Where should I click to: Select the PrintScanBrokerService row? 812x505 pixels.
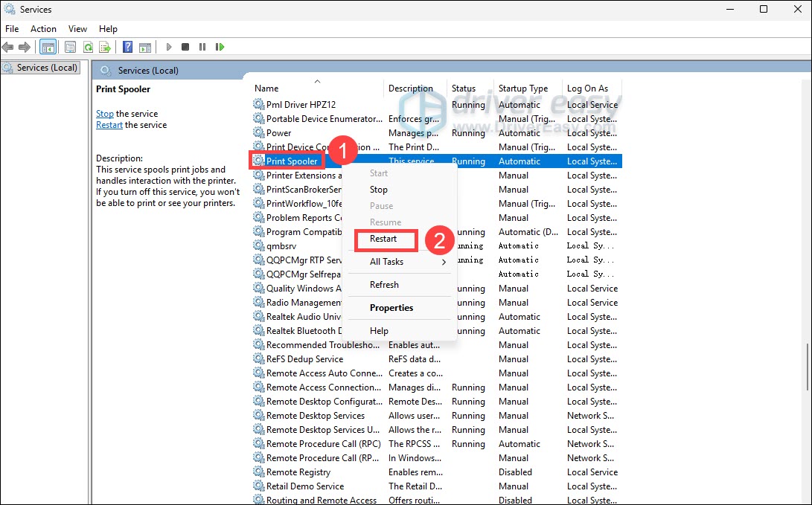(x=437, y=190)
